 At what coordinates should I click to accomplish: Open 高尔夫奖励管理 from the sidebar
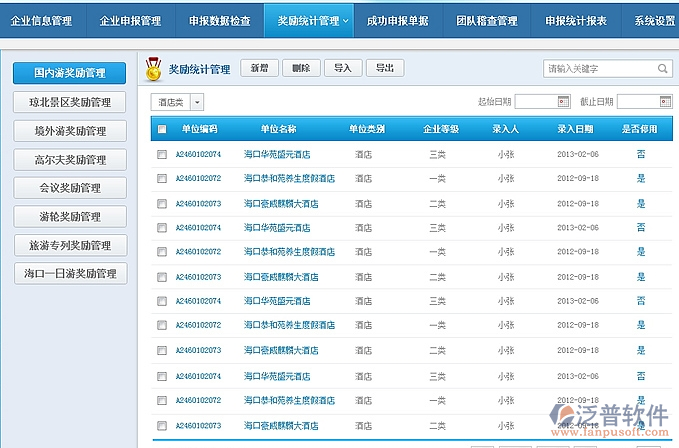click(70, 160)
